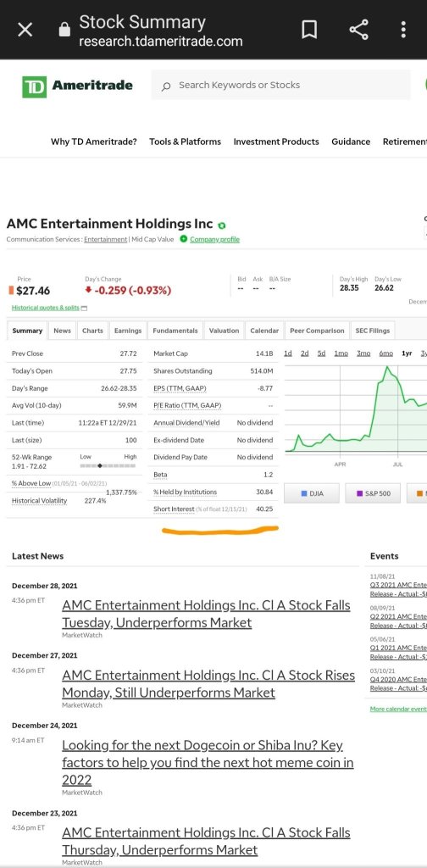
Task: Open More calendar events link
Action: coord(398,709)
